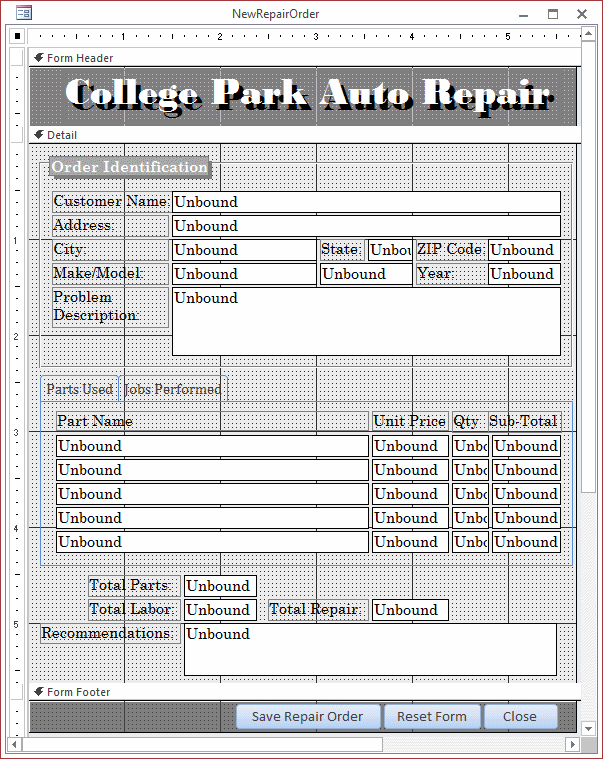Select the Total Repair label
Screen dimensions: 603x759
click(318, 609)
